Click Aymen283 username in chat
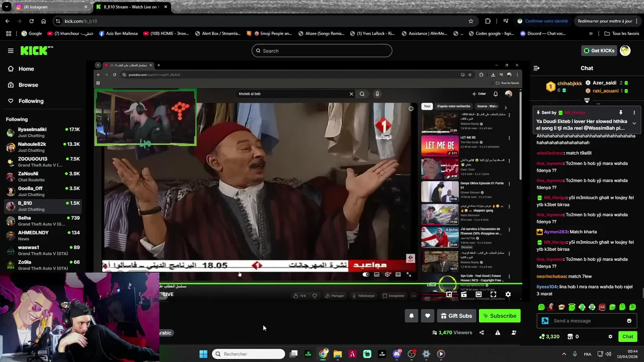Image resolution: width=644 pixels, height=362 pixels. 555,232
